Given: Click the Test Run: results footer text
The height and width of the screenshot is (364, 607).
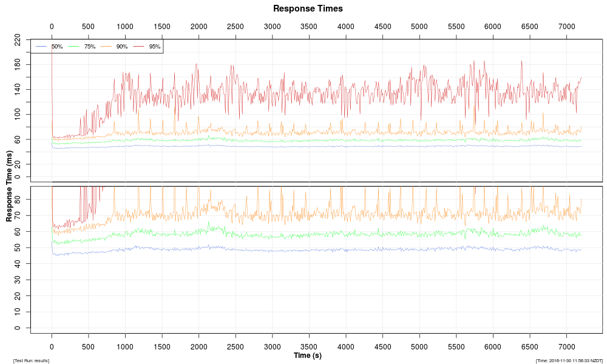Looking at the screenshot, I should click(x=31, y=360).
